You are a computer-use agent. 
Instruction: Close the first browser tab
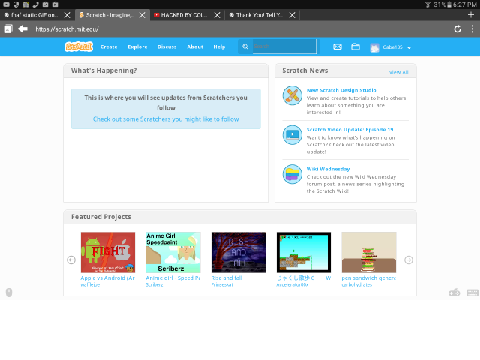[67, 15]
